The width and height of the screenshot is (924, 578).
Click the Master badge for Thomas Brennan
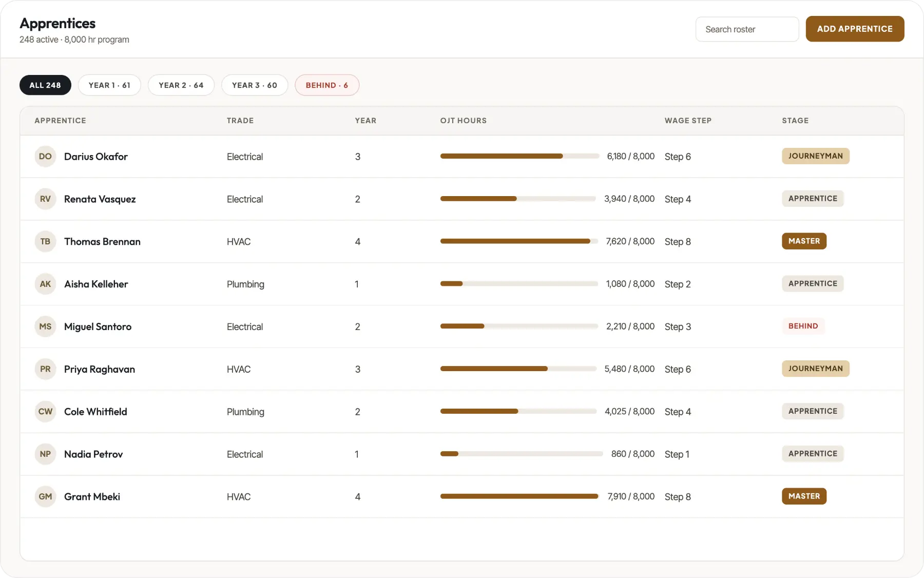pos(804,241)
